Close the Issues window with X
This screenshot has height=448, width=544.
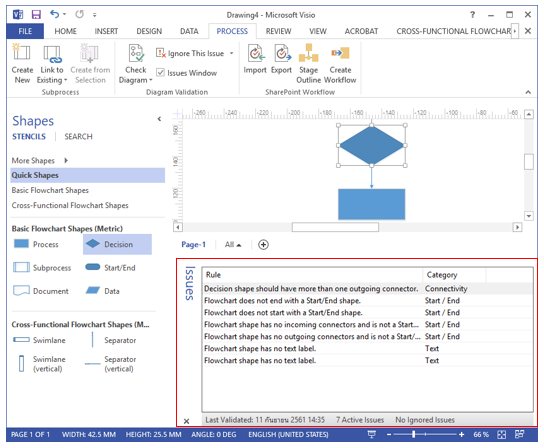[x=186, y=421]
